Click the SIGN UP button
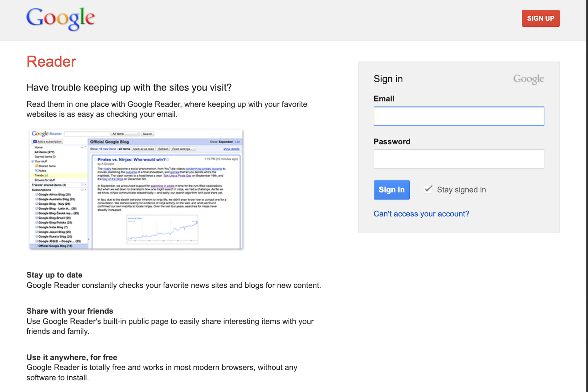 [x=541, y=18]
